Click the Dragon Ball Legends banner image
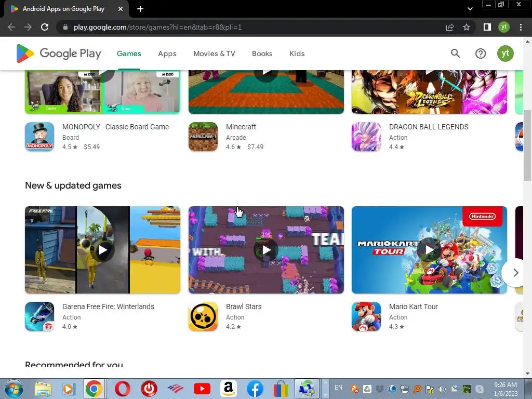The width and height of the screenshot is (532, 399). (429, 92)
